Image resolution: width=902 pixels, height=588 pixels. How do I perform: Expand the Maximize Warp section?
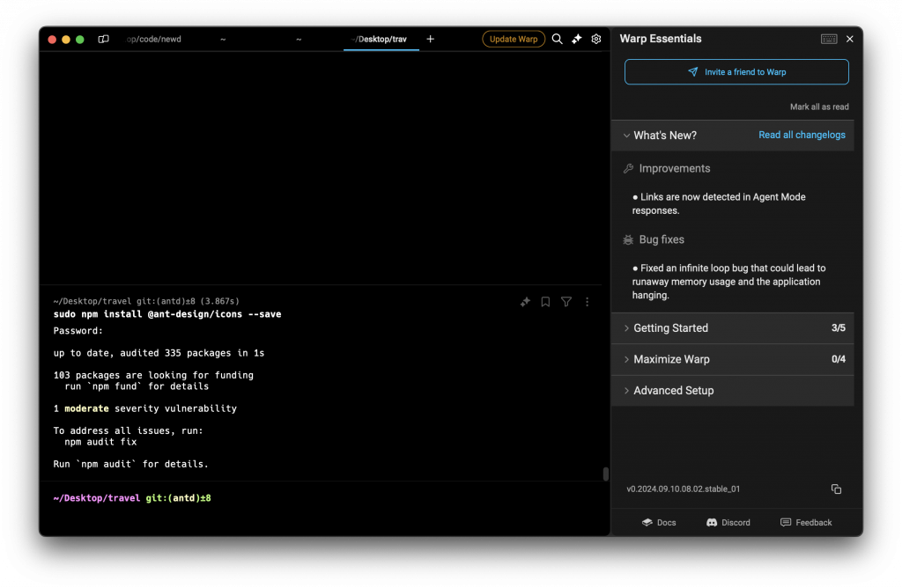click(733, 359)
